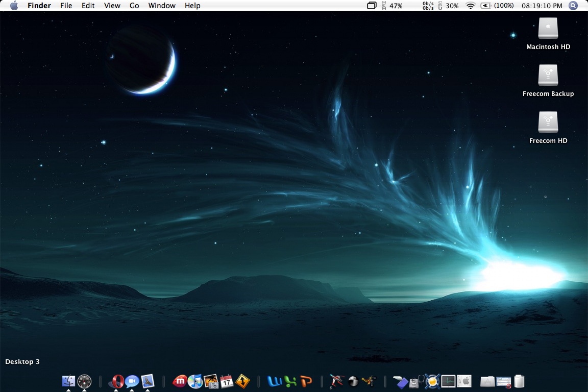Open the black-and-white sphere app in dock

coord(353,381)
